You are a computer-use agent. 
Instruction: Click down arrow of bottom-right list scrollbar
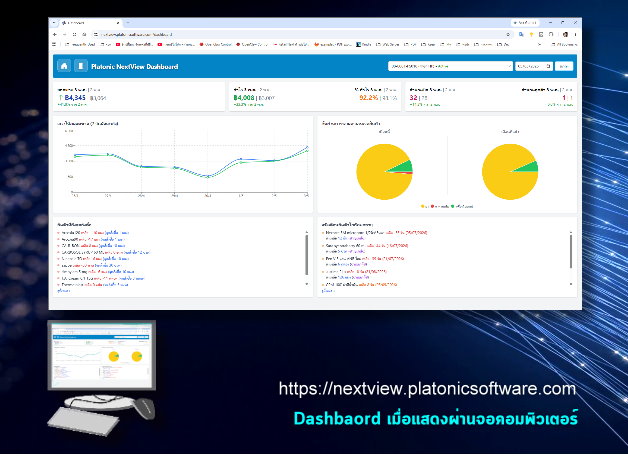pos(571,284)
